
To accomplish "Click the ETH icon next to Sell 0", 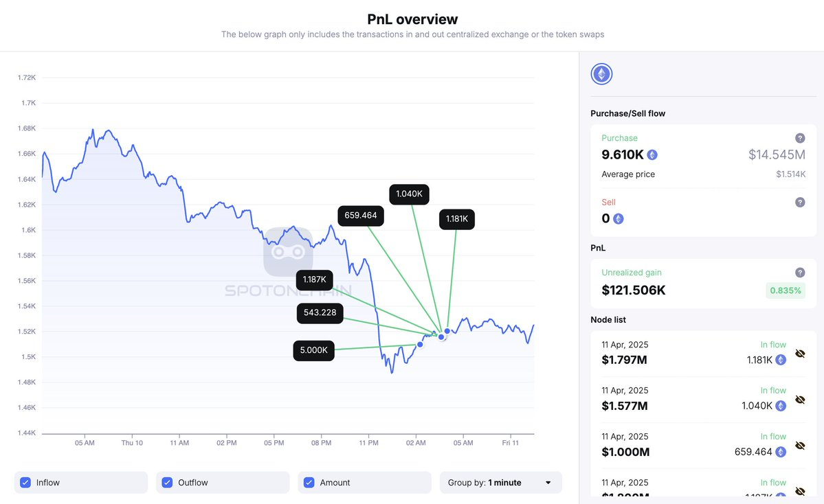I will 619,219.
